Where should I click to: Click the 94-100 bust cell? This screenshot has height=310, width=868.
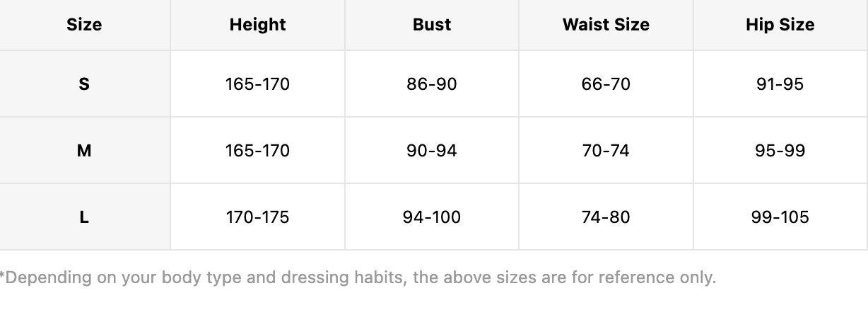tap(432, 217)
